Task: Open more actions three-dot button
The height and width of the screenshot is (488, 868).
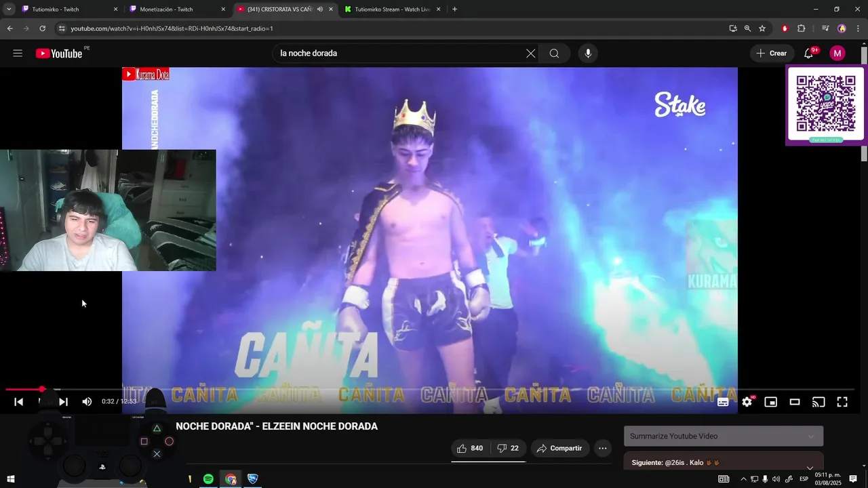Action: (x=602, y=448)
